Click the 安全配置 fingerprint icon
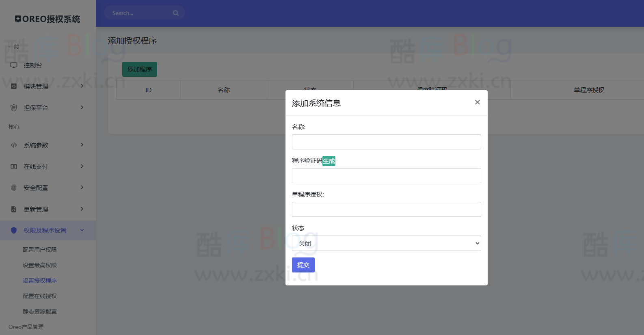 (x=14, y=188)
